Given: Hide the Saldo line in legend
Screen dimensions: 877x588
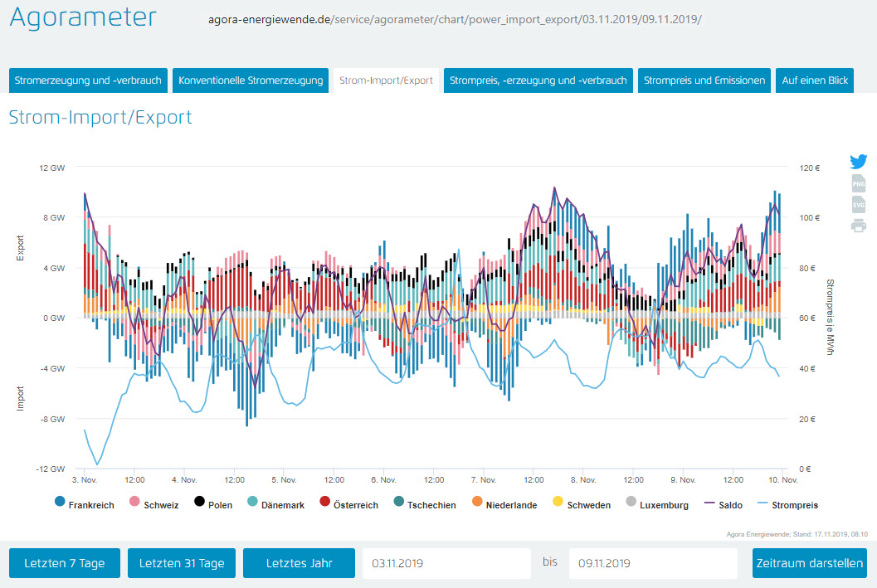Looking at the screenshot, I should pos(720,504).
